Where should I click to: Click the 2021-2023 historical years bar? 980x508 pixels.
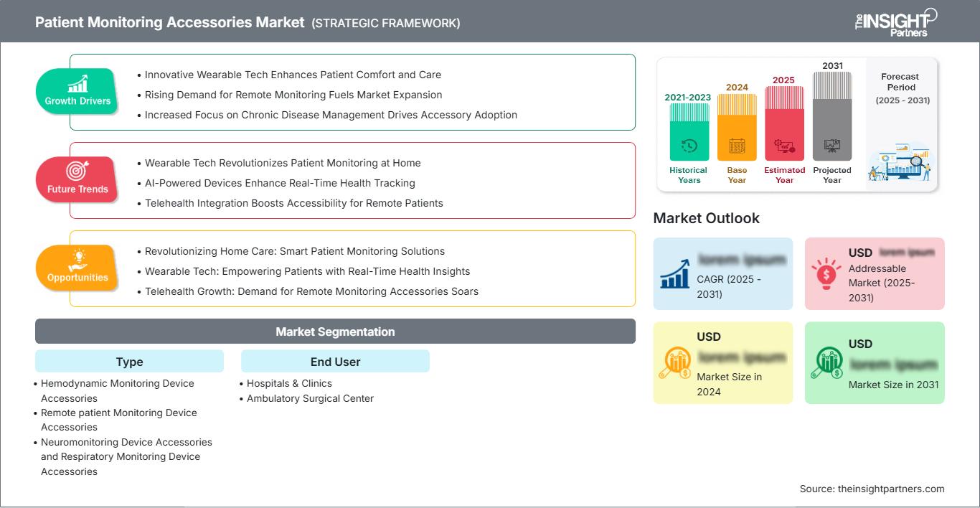pos(689,132)
